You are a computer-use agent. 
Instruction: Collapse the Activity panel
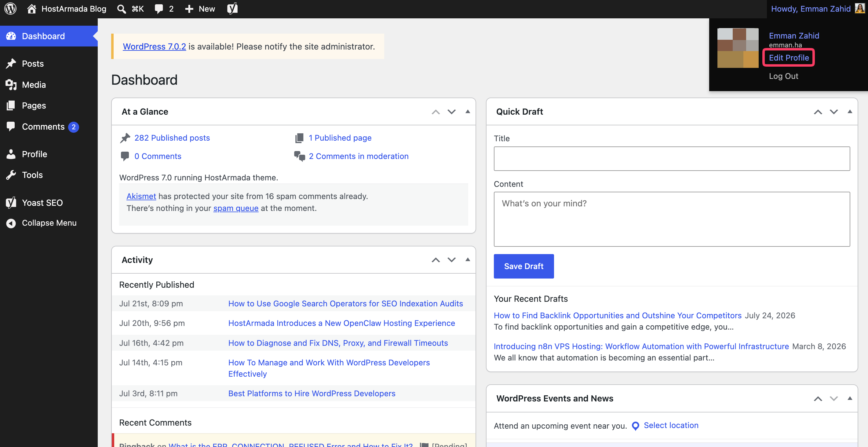468,260
